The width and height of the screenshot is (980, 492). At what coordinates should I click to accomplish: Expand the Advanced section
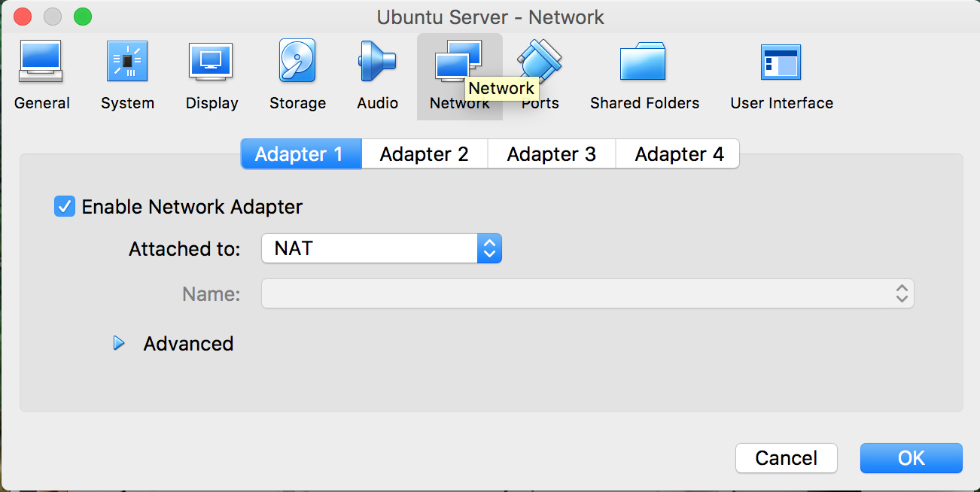(119, 343)
